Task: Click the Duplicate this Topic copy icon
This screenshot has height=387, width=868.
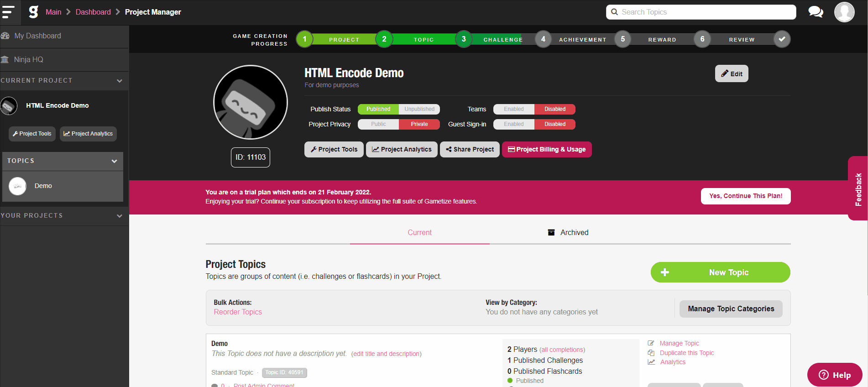Action: tap(651, 353)
